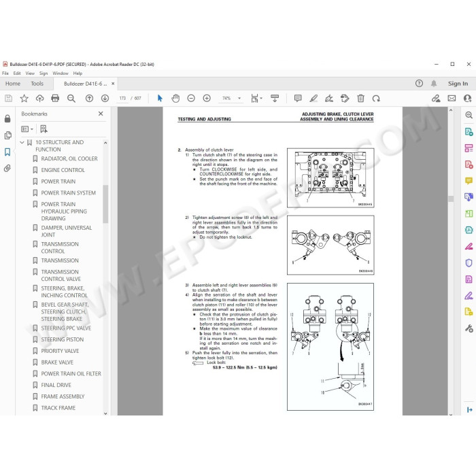Open BRAKE VALVE bookmark
This screenshot has width=476, height=476.
[x=57, y=362]
